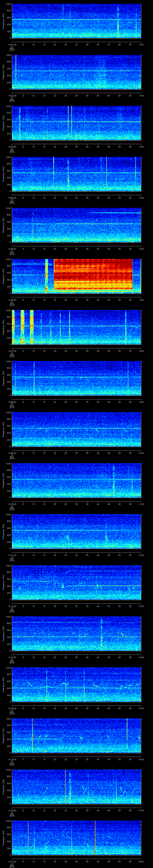Screen dimensions: 153x868
Task: Click the '6:13:00' start time label
Action: pos(12,657)
